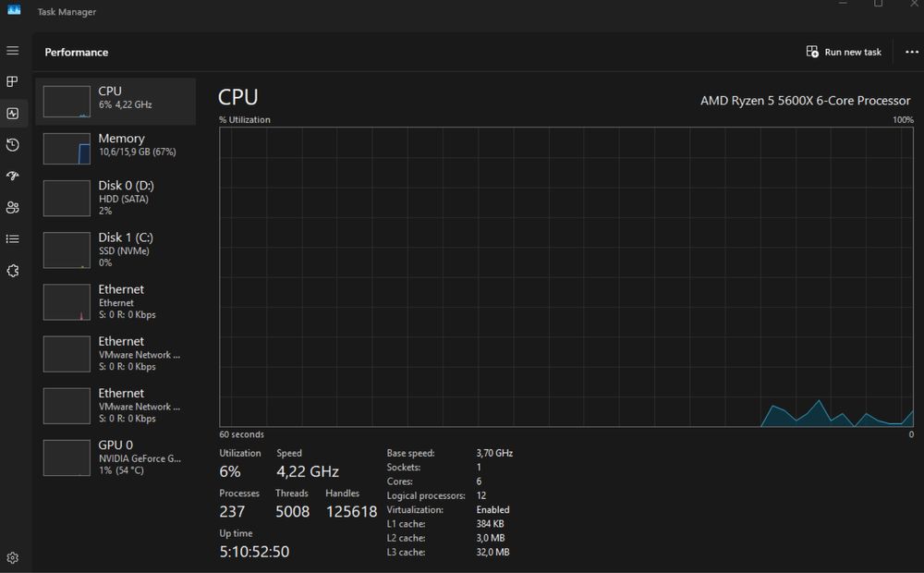Click the 3,70 GHz base speed value
Screen dimensions: 924x573
pos(494,453)
